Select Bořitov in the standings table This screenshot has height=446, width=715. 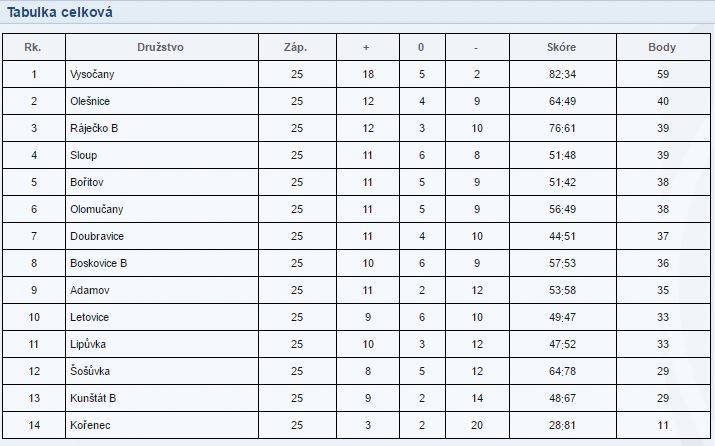[x=87, y=182]
